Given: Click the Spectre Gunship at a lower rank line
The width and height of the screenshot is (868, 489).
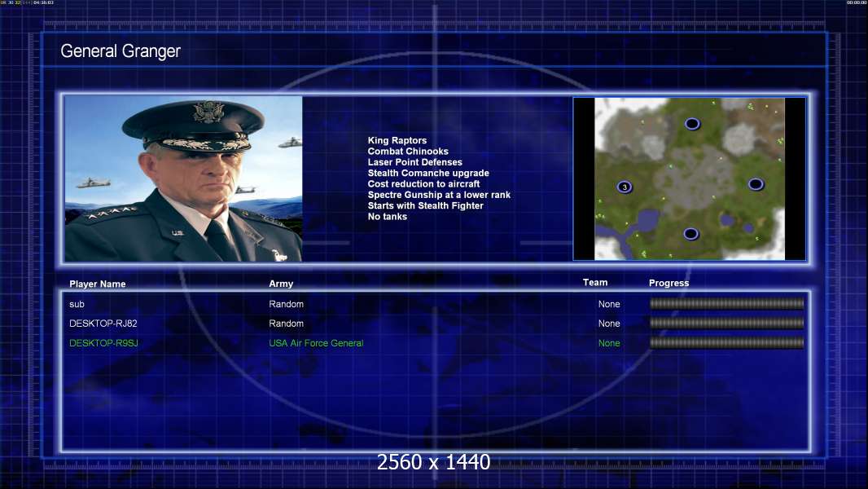Looking at the screenshot, I should point(439,195).
